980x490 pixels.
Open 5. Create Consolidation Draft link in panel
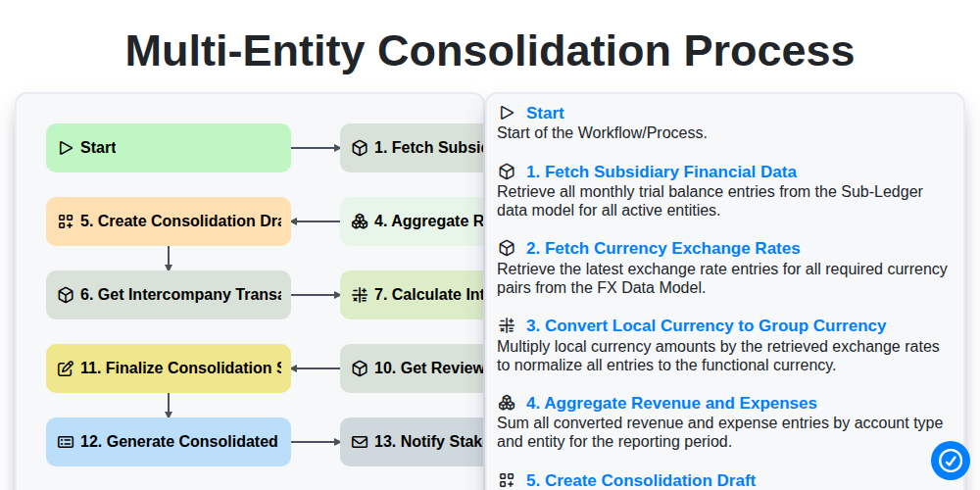(641, 480)
